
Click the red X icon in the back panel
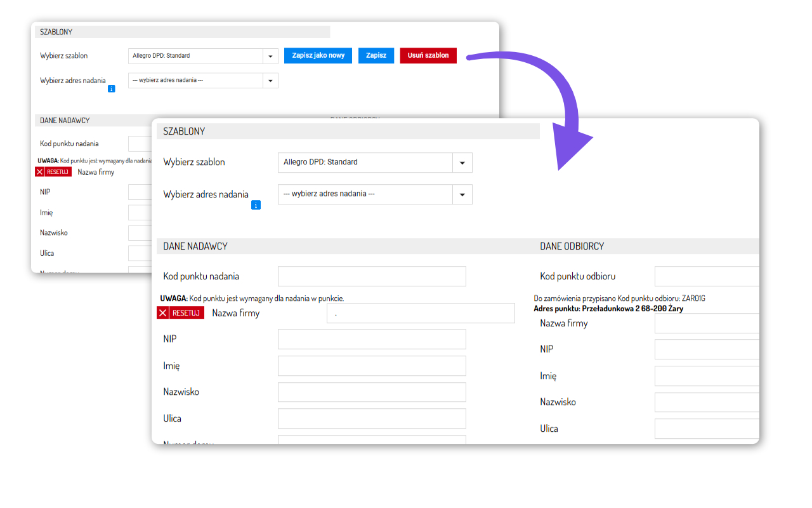[x=39, y=171]
